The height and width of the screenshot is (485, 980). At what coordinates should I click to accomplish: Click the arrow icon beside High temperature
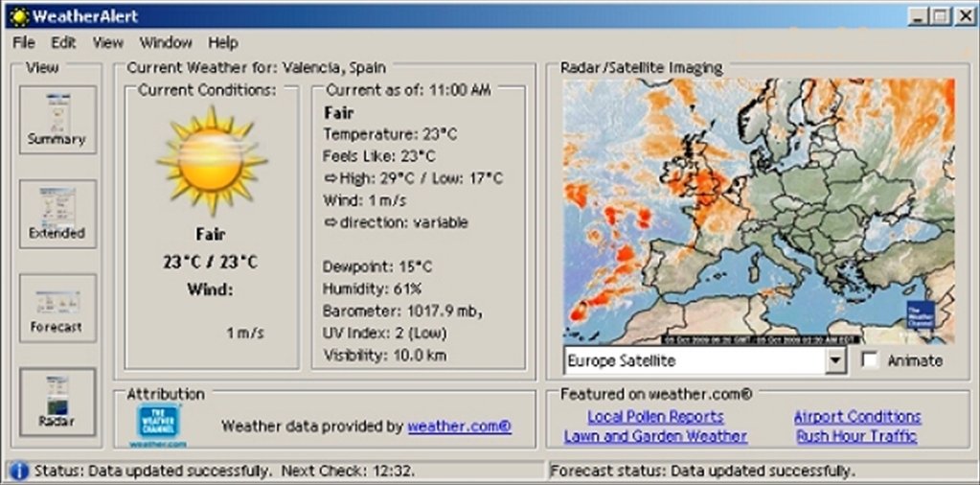pyautogui.click(x=330, y=178)
